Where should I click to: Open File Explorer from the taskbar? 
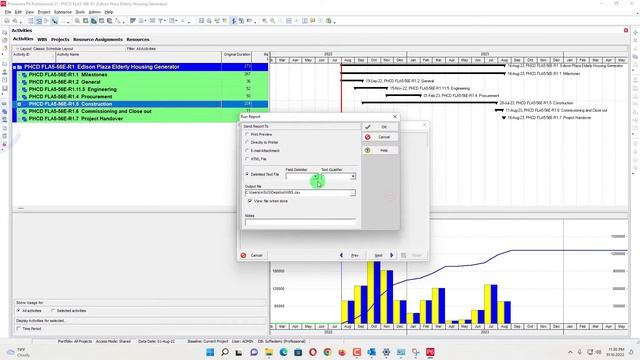point(269,352)
